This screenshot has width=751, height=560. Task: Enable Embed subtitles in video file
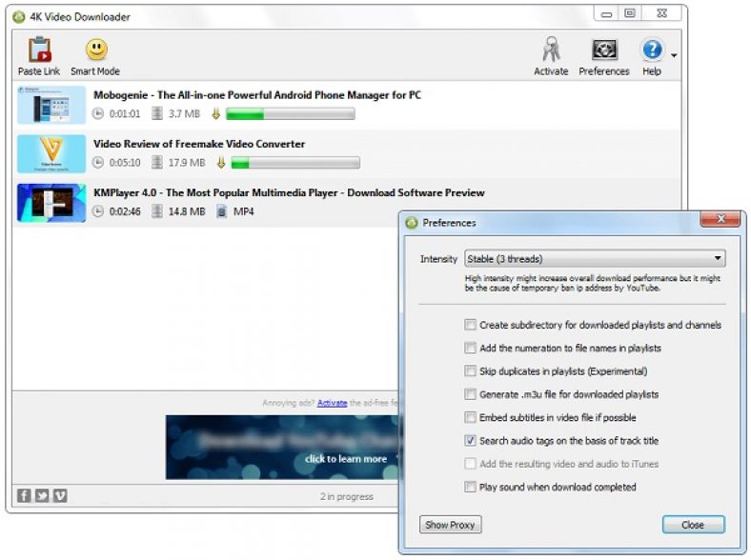pyautogui.click(x=470, y=417)
